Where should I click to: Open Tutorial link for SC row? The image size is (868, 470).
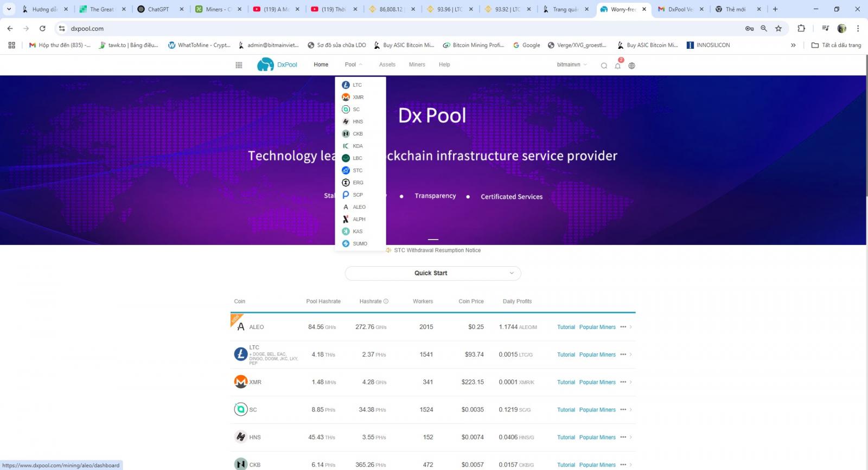pyautogui.click(x=566, y=410)
